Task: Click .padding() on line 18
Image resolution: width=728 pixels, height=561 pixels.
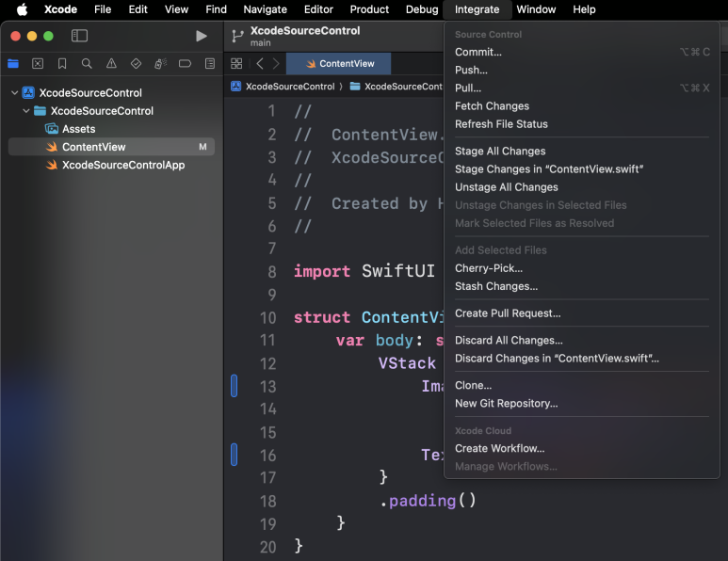Action: tap(429, 501)
